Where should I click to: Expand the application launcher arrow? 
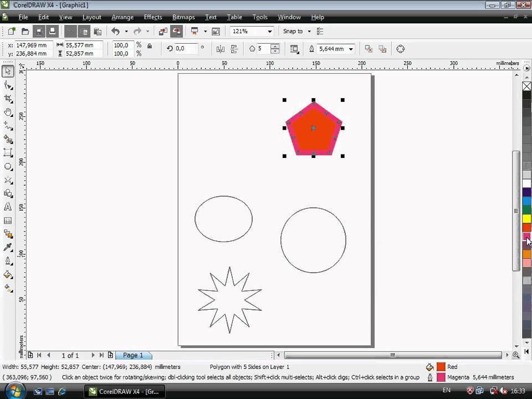click(x=205, y=32)
